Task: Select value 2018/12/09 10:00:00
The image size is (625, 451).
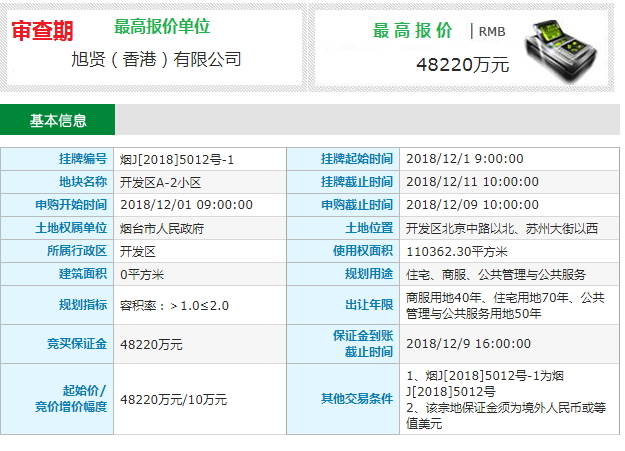Action: coord(472,205)
